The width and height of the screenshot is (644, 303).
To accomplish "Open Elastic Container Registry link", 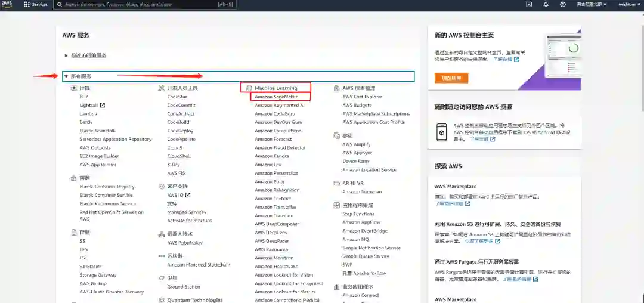I will (107, 187).
